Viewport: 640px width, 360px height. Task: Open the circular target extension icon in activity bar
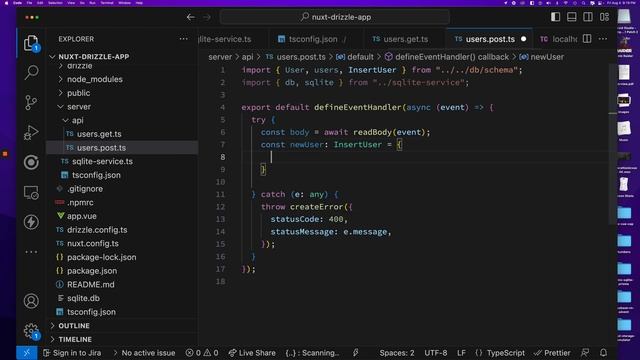point(31,162)
